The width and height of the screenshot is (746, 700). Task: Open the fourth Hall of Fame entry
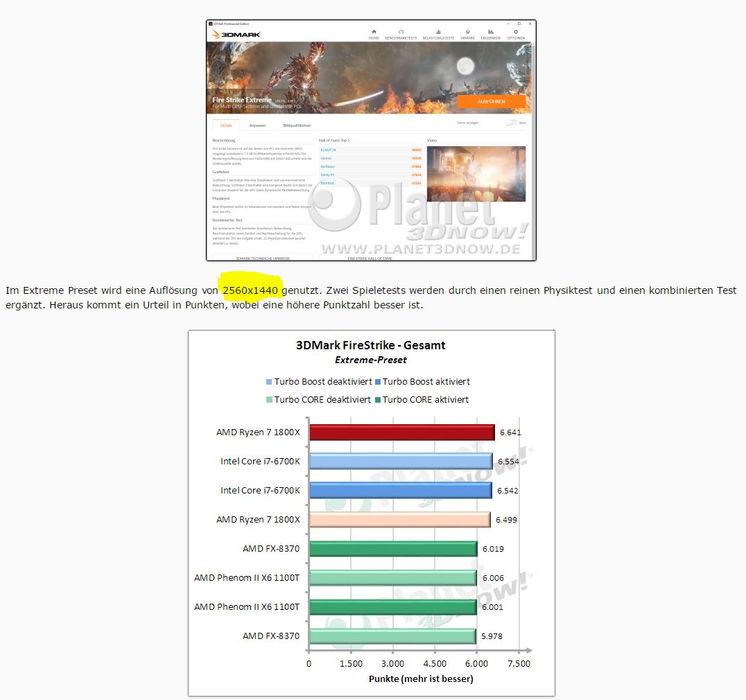[x=371, y=175]
